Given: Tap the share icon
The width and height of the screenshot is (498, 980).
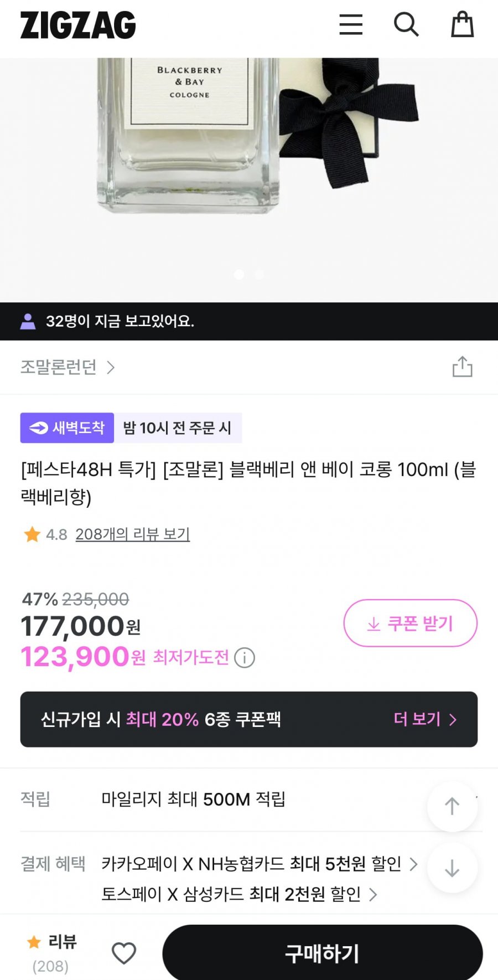Looking at the screenshot, I should tap(462, 367).
